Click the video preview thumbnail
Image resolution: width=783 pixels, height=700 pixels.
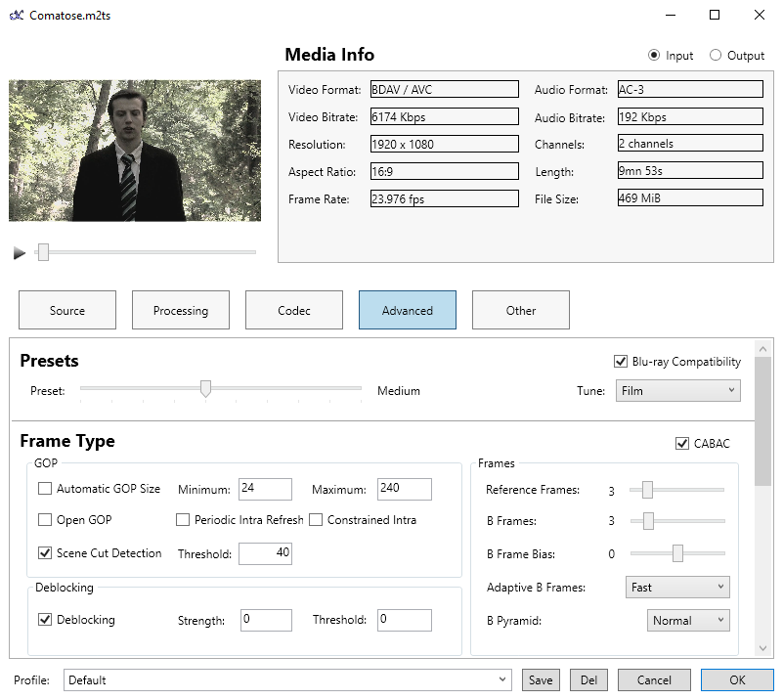pyautogui.click(x=135, y=151)
